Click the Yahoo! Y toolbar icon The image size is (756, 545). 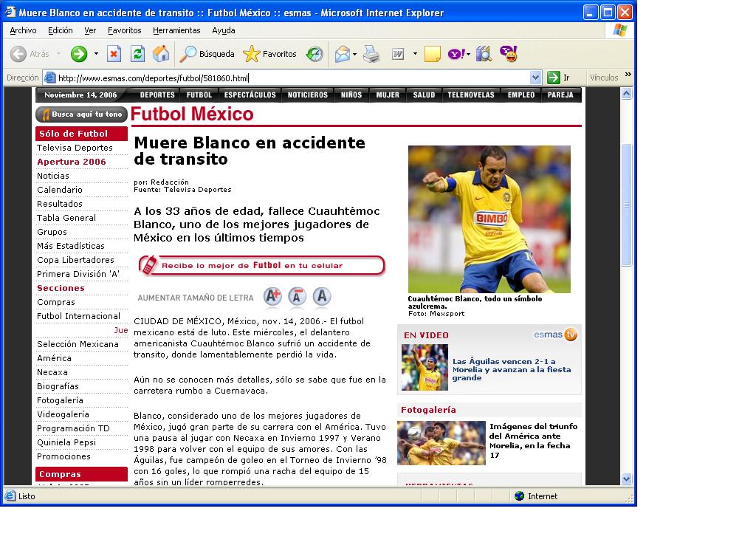456,54
